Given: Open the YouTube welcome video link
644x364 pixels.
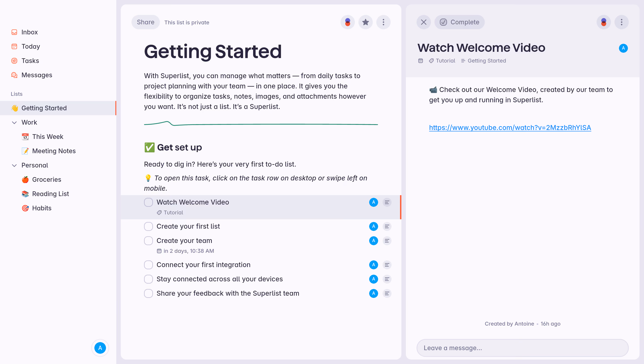Looking at the screenshot, I should (510, 128).
